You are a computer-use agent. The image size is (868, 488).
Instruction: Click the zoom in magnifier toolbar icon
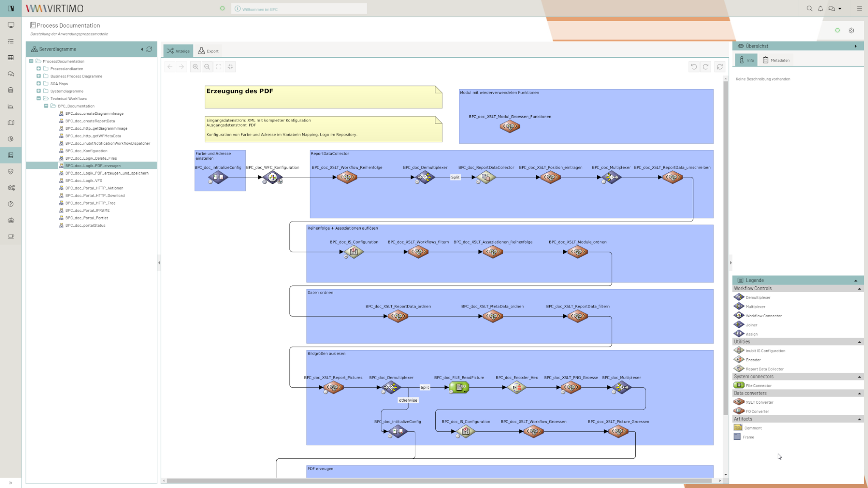point(195,67)
